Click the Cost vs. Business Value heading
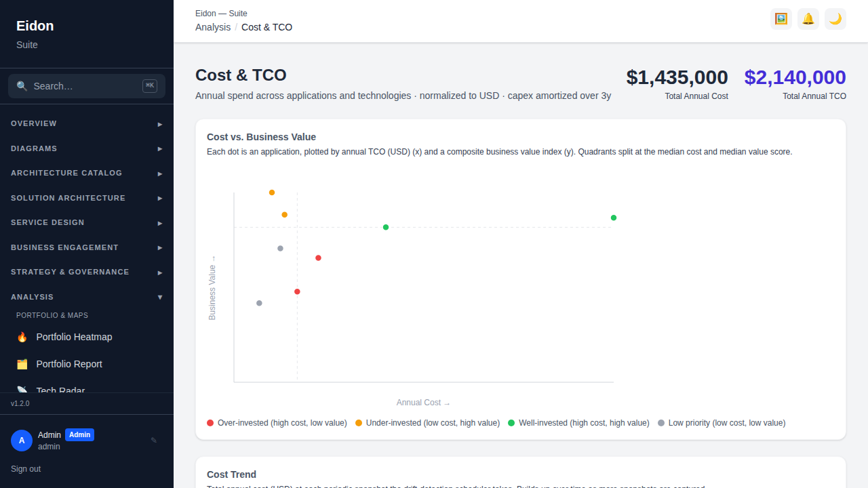Screen dimensions: 868x488 261,137
